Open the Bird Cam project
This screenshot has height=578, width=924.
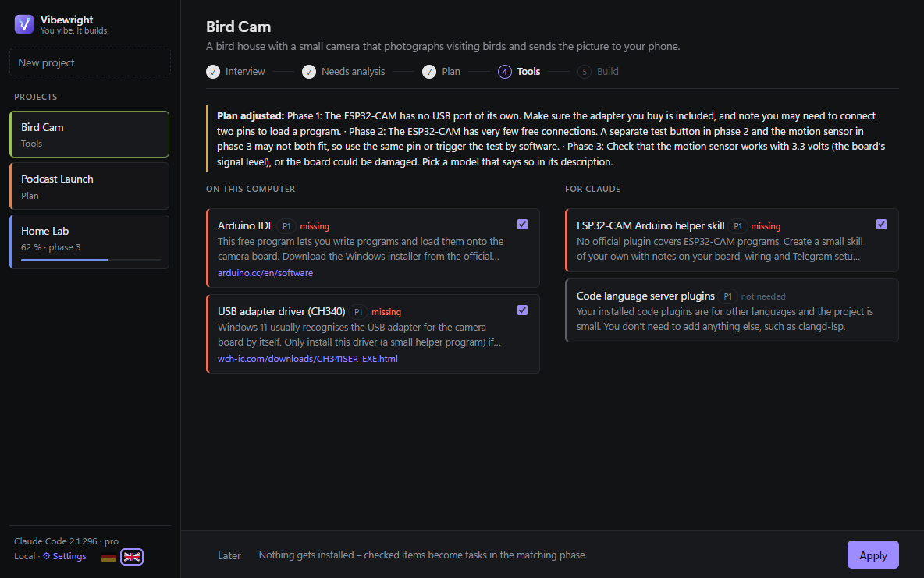coord(90,134)
